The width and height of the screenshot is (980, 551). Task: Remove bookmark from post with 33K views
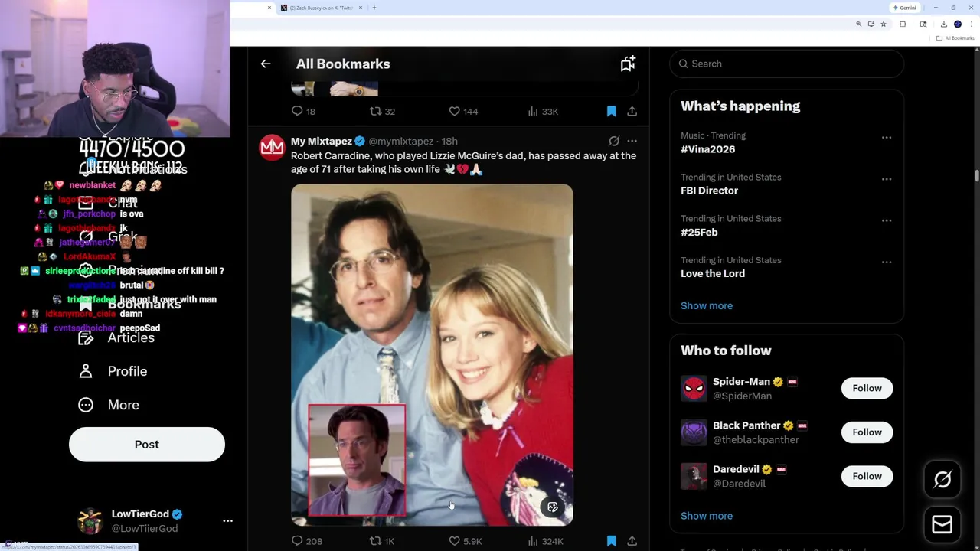coord(611,112)
